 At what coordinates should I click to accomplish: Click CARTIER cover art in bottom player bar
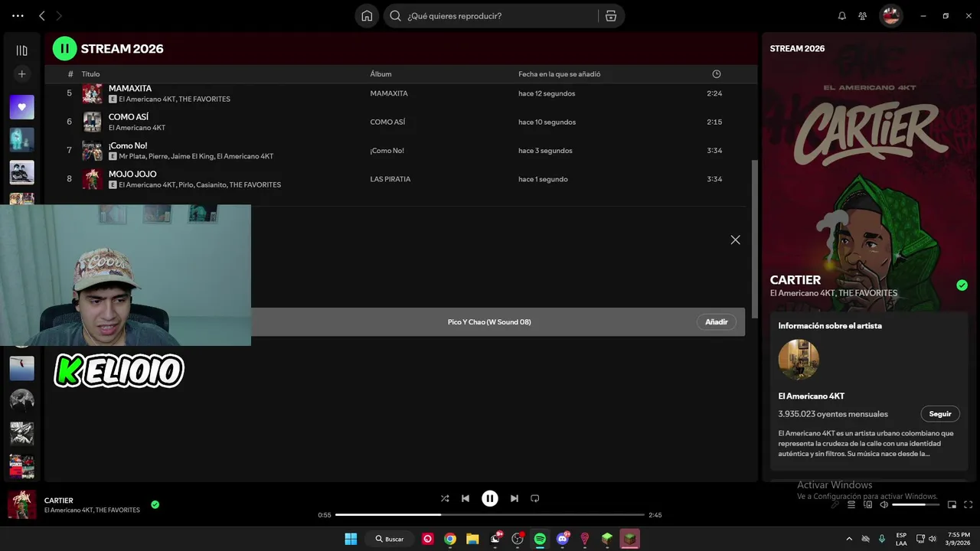(x=21, y=504)
